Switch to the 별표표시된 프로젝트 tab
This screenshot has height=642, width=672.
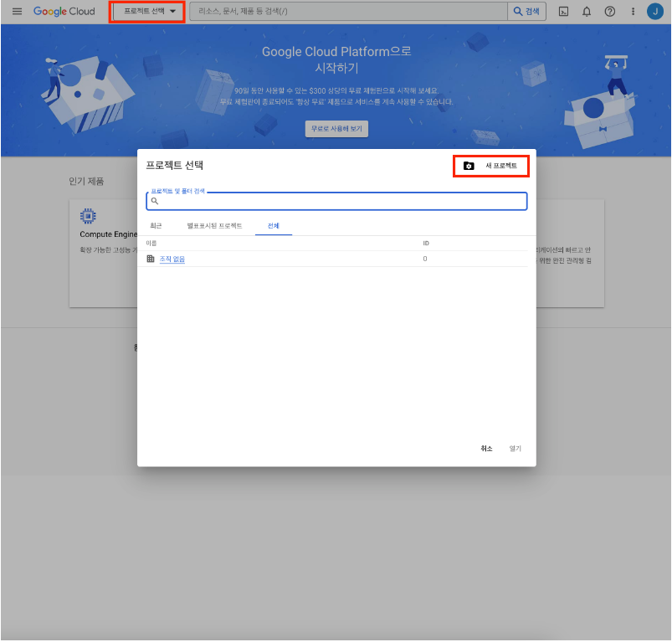pos(214,226)
